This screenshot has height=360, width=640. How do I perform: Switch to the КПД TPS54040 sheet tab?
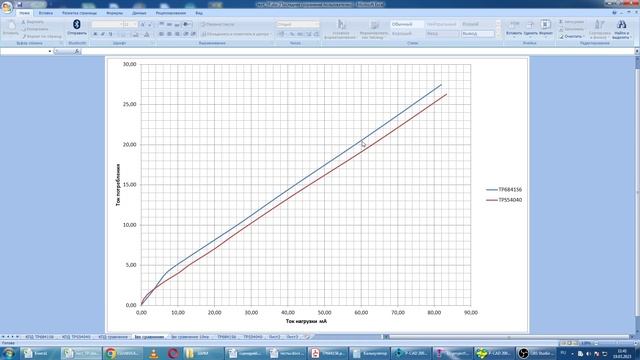pyautogui.click(x=76, y=337)
